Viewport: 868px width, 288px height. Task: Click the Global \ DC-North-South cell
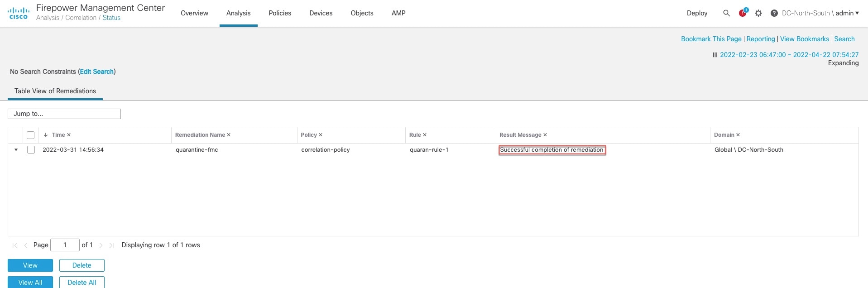[x=749, y=150]
